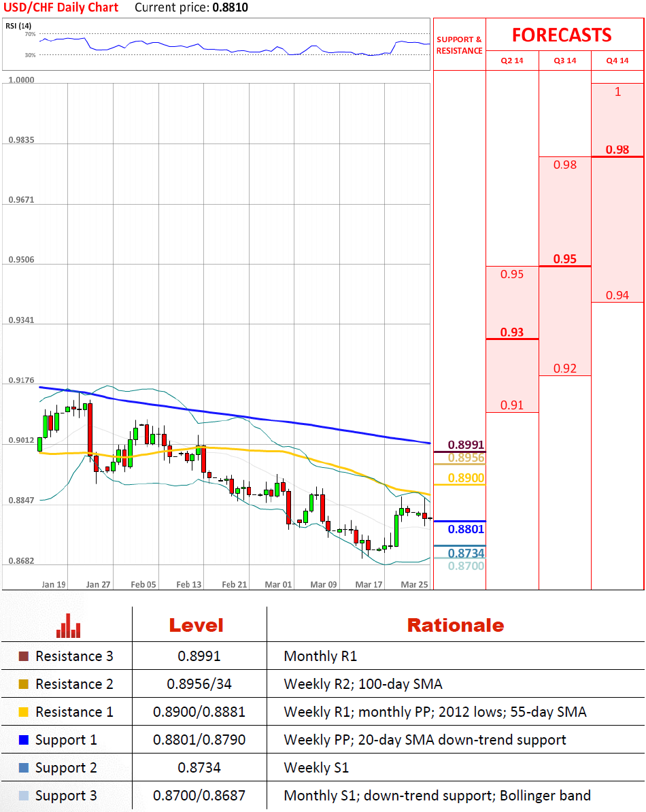
Task: Click the Q4 14 lower forecast 0.94
Action: pyautogui.click(x=617, y=295)
